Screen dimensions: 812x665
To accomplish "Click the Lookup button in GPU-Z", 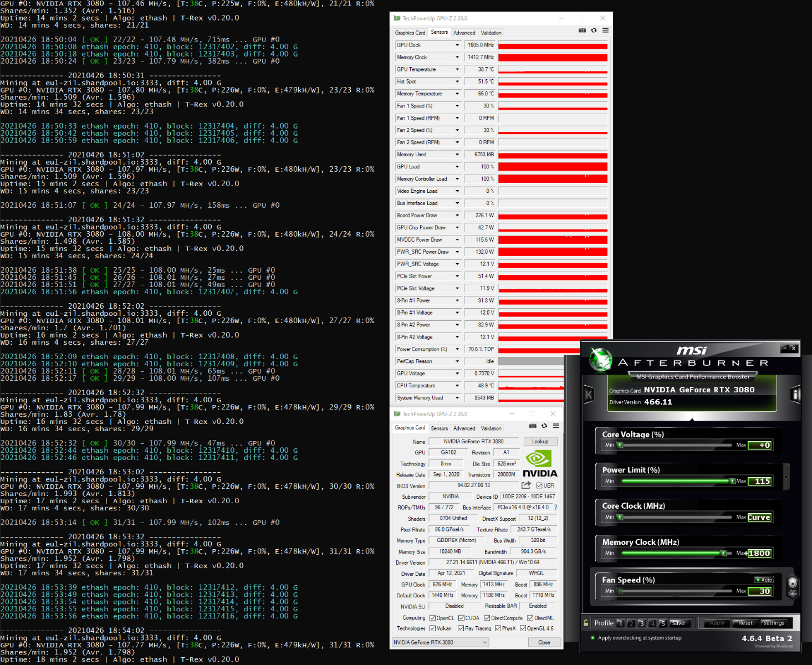I will (540, 442).
